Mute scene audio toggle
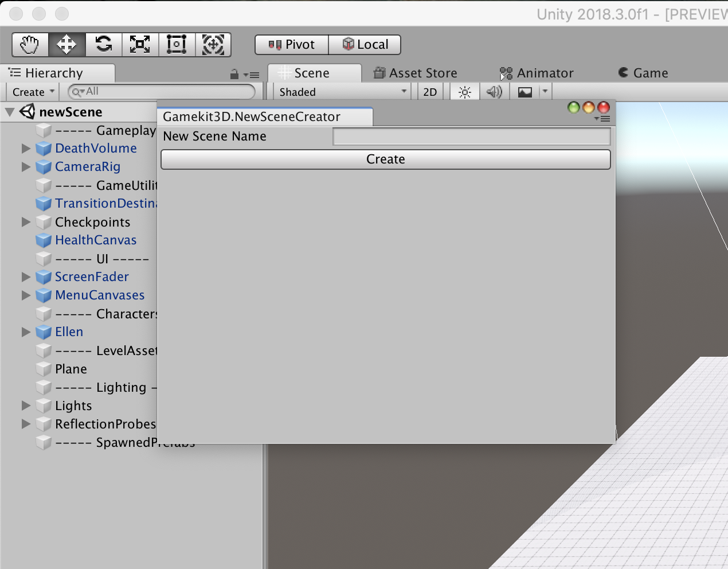The width and height of the screenshot is (728, 569). point(494,92)
